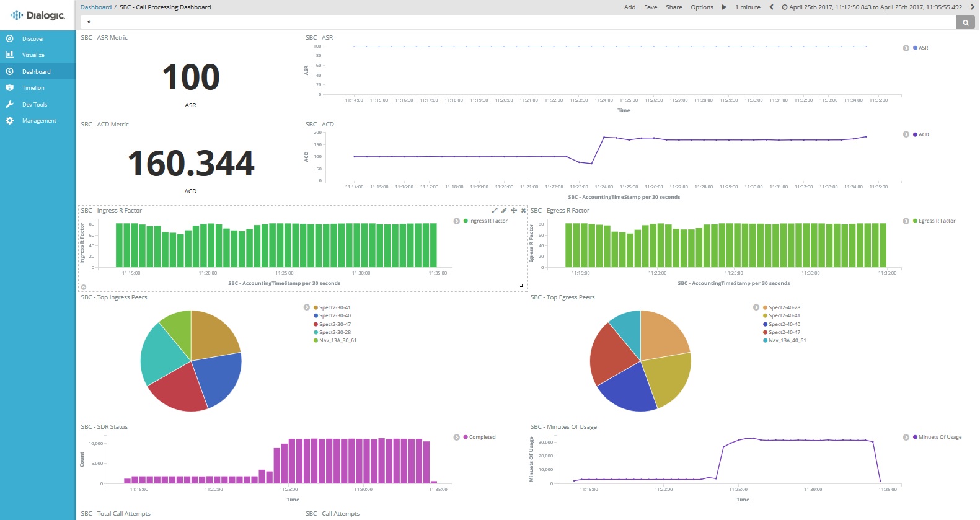Toggle Nav_13A_40_61 in Top Egress Peers legend

click(787, 340)
